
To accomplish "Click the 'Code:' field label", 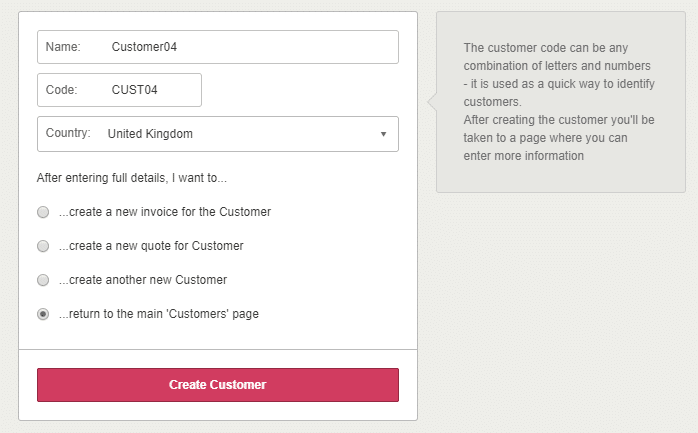I will pyautogui.click(x=61, y=90).
